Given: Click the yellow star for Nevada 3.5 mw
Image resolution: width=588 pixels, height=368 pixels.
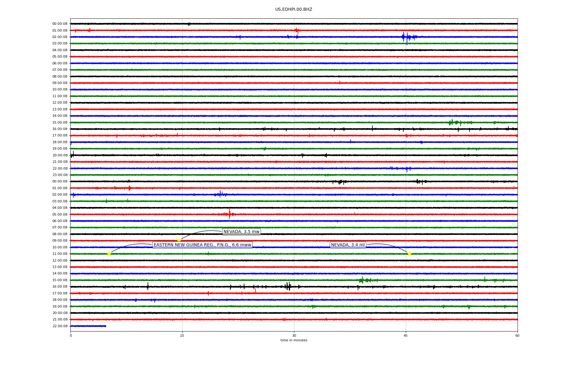Looking at the screenshot, I should (179, 240).
